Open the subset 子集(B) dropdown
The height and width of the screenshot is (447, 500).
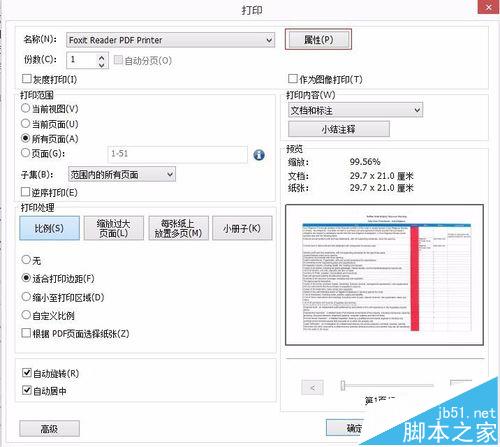pos(122,174)
